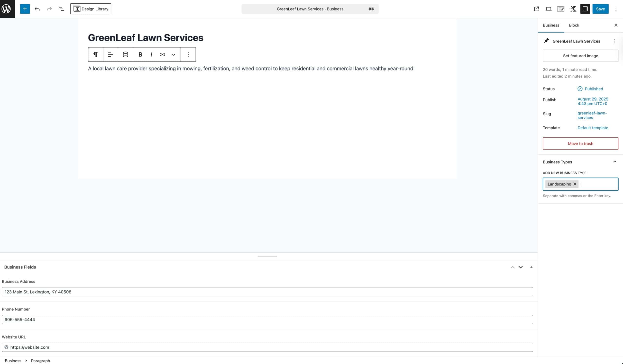This screenshot has width=623, height=364.
Task: Undo the last change
Action: [x=37, y=9]
